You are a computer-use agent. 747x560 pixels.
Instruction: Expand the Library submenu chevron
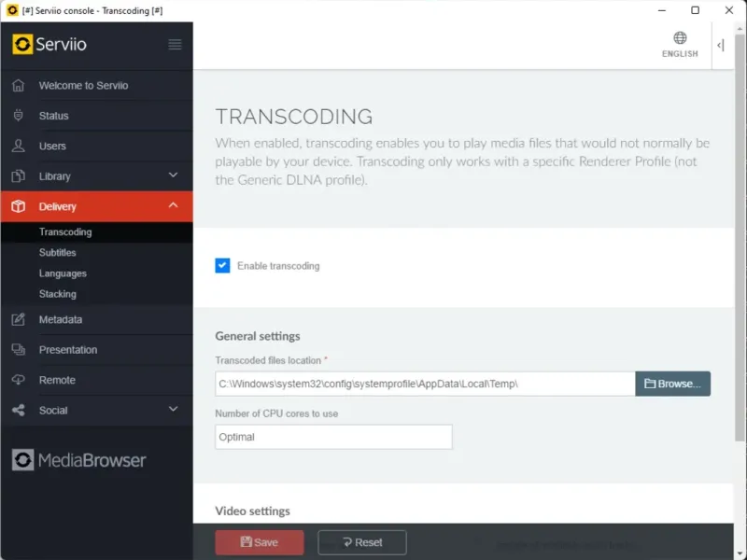(173, 175)
